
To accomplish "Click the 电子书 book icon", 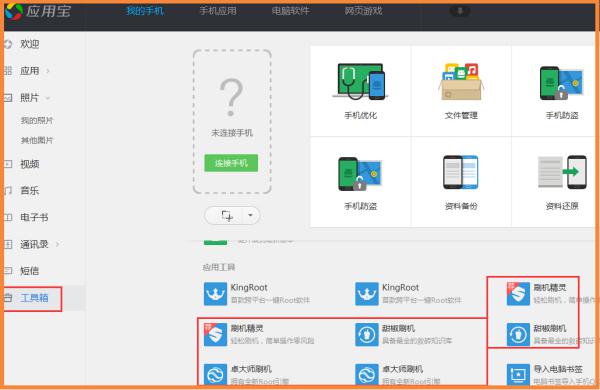I will coord(8,217).
